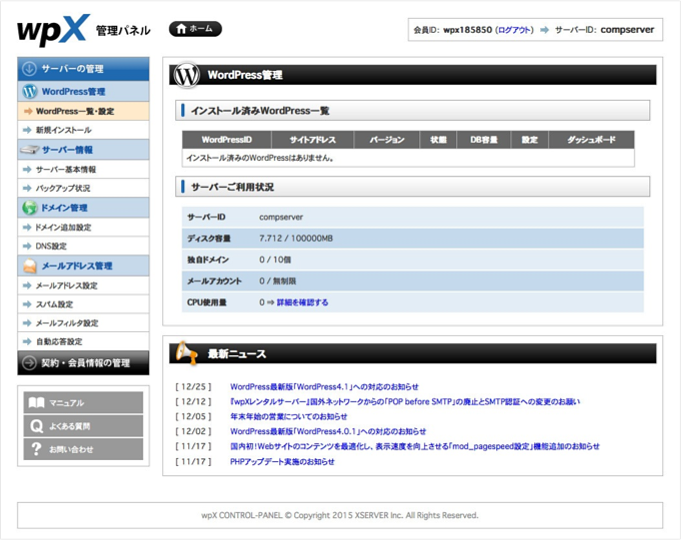Image resolution: width=681 pixels, height=540 pixels.
Task: Click the wpX logo
Action: (53, 30)
